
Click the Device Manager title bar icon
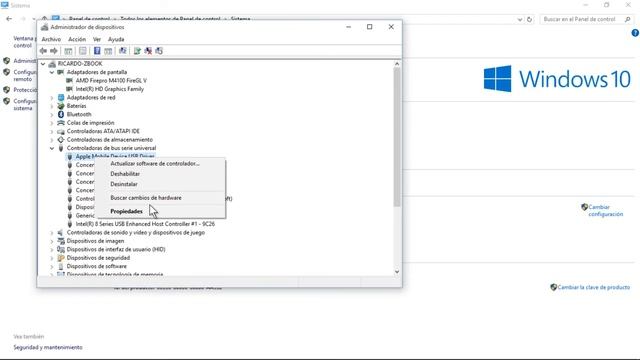(x=44, y=27)
